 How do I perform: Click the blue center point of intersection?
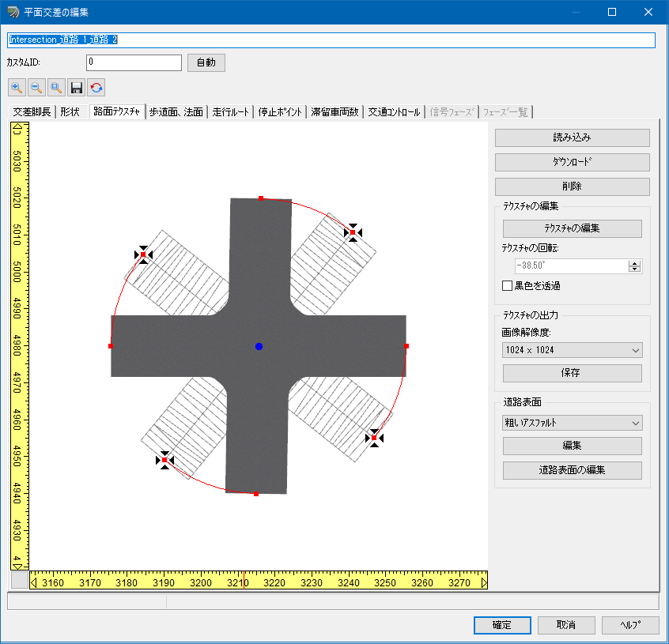click(x=259, y=346)
